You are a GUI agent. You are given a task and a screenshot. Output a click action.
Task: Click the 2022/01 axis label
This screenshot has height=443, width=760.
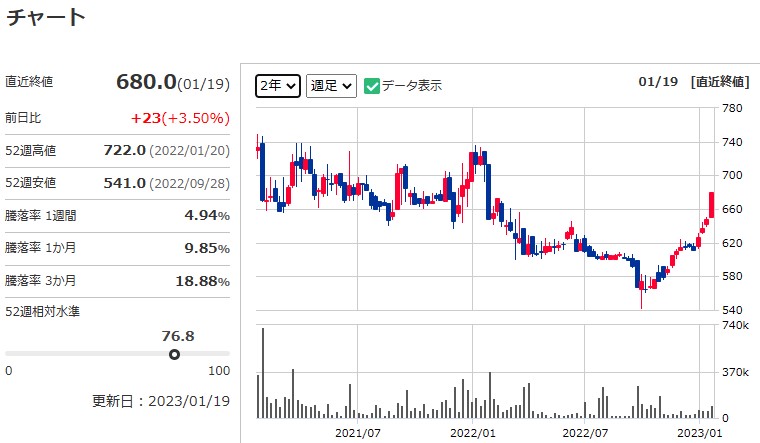pyautogui.click(x=473, y=433)
